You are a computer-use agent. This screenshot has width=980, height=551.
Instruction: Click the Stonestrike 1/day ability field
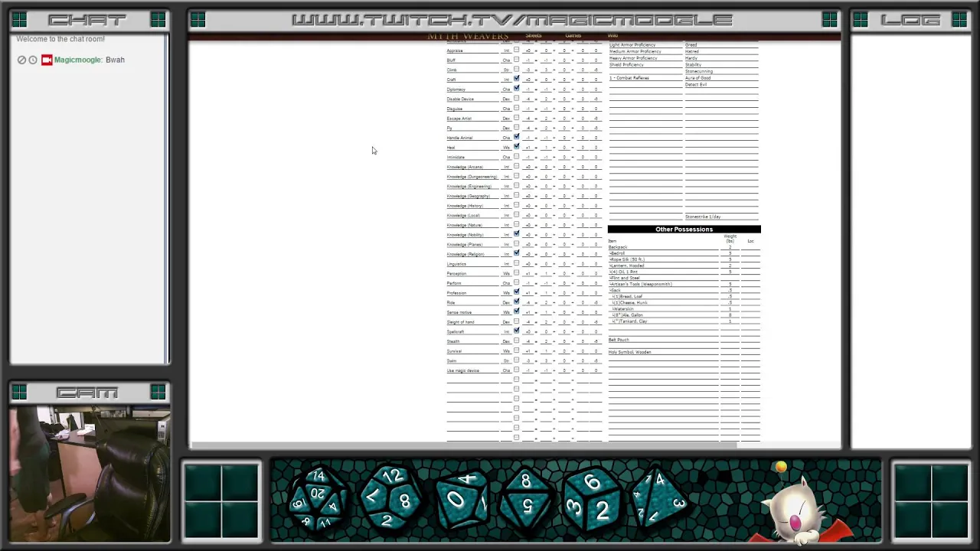721,217
